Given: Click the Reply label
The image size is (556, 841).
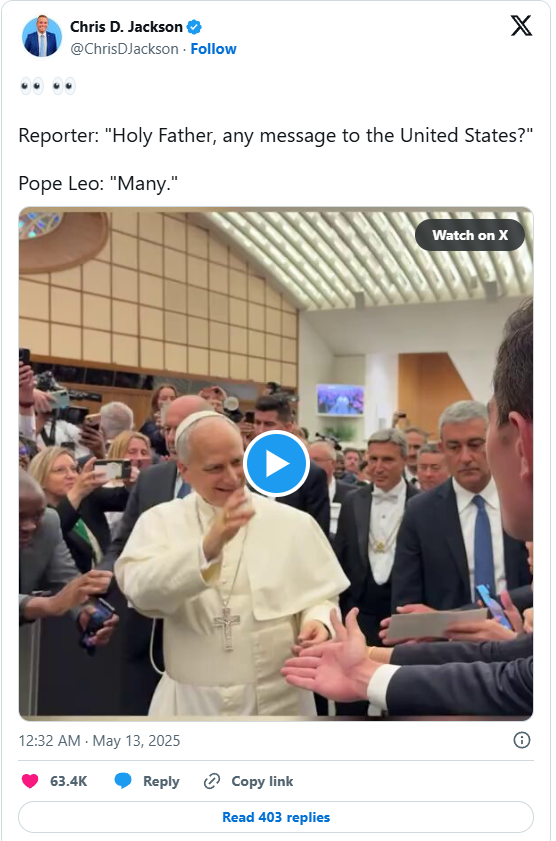Looking at the screenshot, I should [161, 781].
